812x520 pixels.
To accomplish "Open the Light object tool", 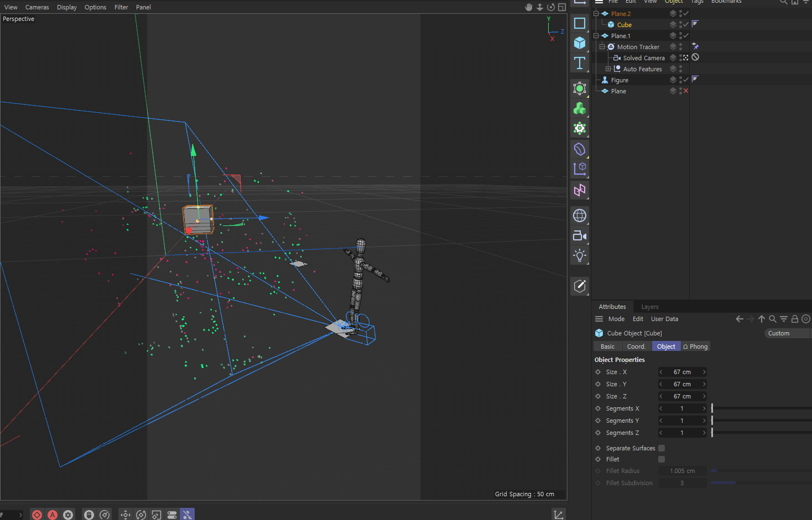I will pos(579,255).
